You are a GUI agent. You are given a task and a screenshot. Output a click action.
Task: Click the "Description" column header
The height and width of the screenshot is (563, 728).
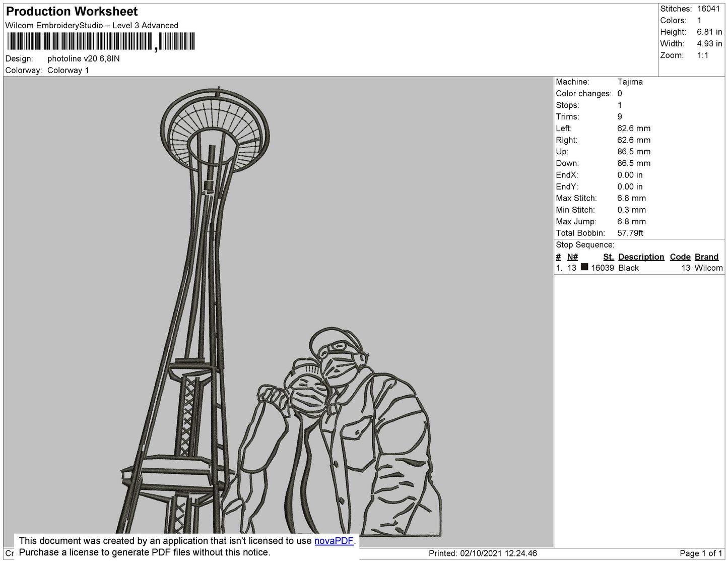[x=641, y=257]
